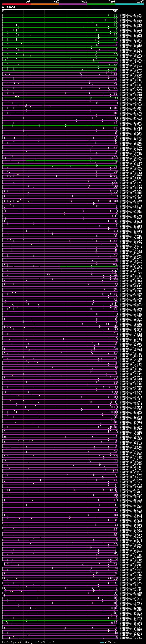Open hit UniRef100_B3RMV8
Screen dimensions: 146x644
pos(131,67)
